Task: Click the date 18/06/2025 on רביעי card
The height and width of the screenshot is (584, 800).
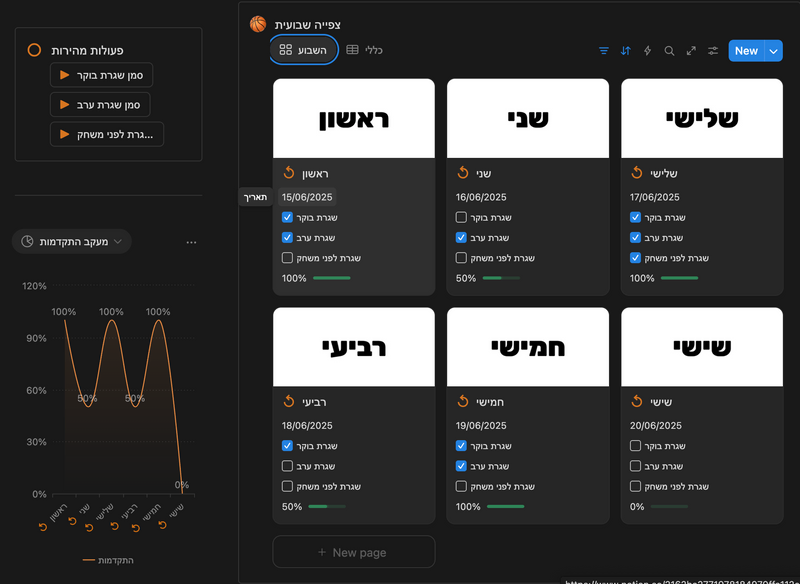Action: point(307,425)
